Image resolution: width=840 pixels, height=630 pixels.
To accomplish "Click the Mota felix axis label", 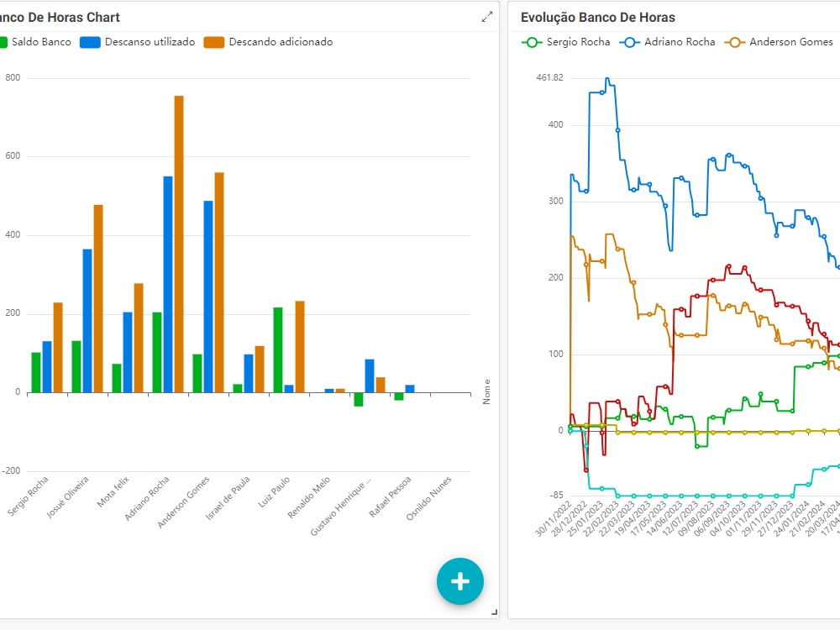I will [113, 491].
